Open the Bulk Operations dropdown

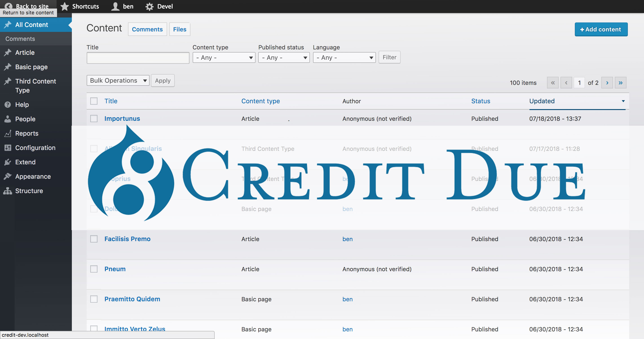(118, 80)
